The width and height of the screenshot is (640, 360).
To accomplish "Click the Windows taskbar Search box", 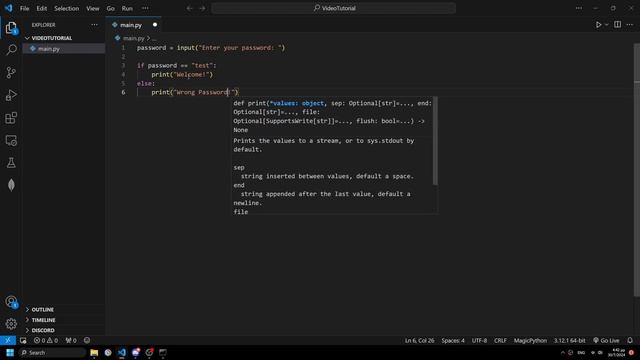I will point(52,352).
